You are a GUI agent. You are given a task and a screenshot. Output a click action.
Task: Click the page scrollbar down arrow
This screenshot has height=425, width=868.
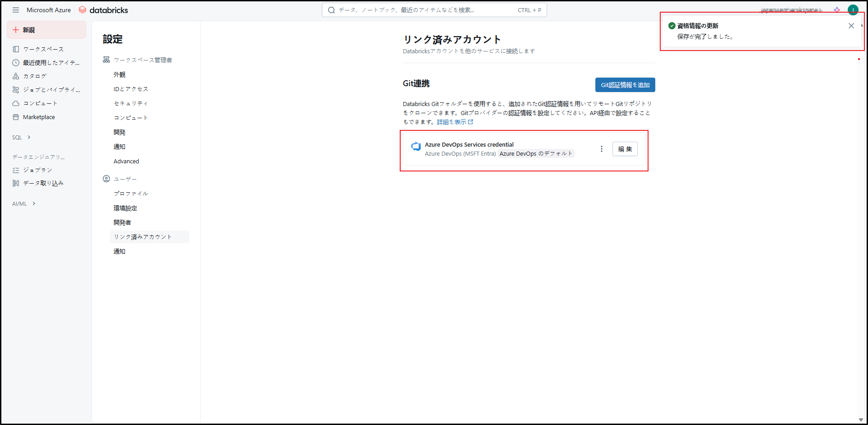tap(861, 420)
